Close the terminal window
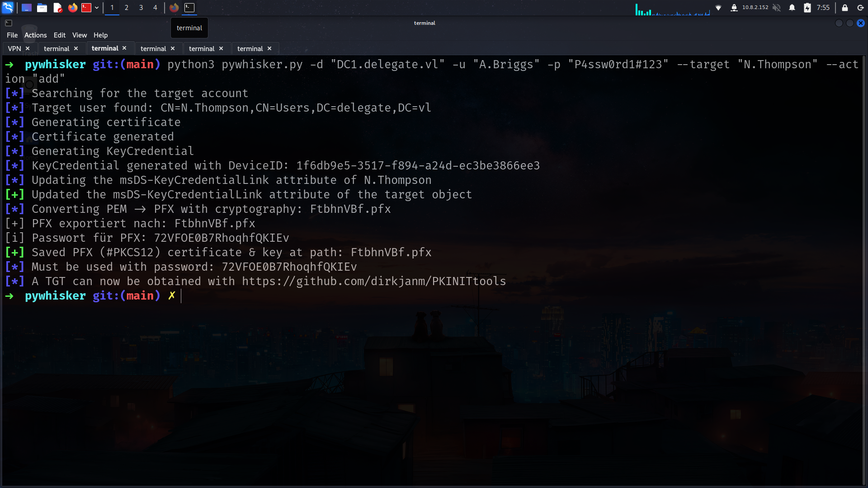The height and width of the screenshot is (488, 868). click(861, 23)
